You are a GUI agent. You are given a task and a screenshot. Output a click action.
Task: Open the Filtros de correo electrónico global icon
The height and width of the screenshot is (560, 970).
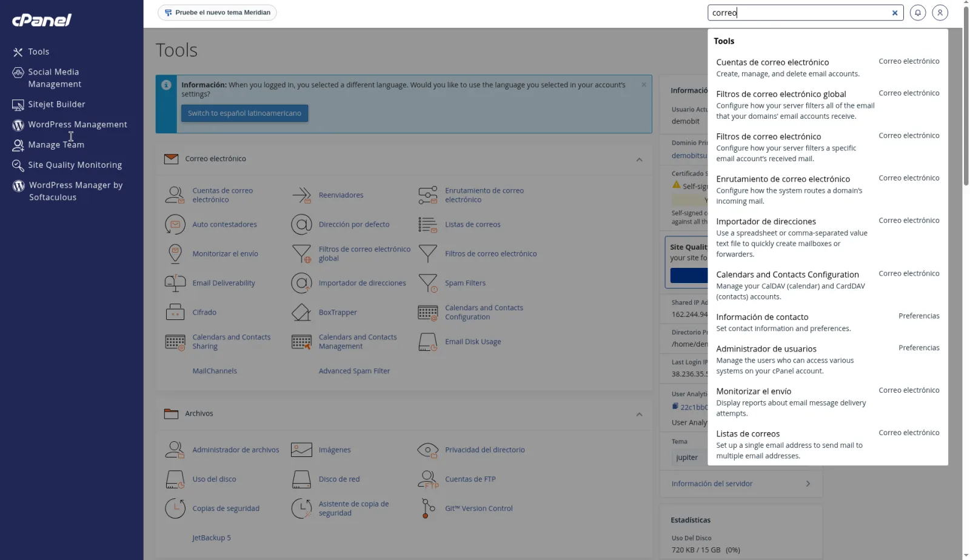(301, 253)
